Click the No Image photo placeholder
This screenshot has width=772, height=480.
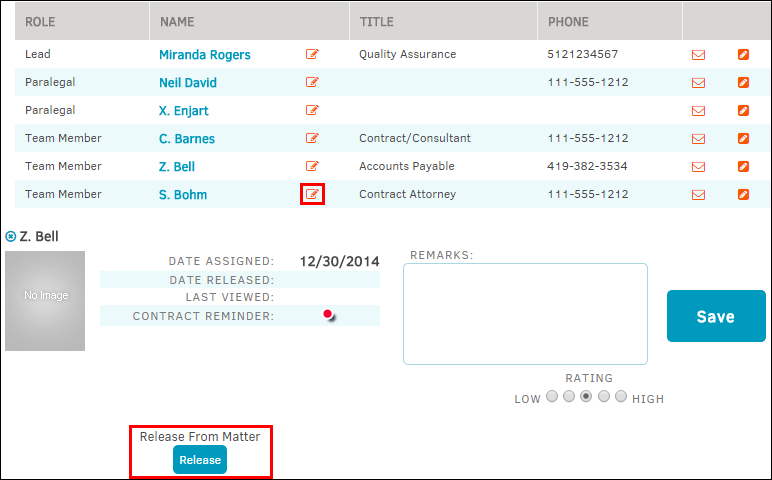point(45,301)
